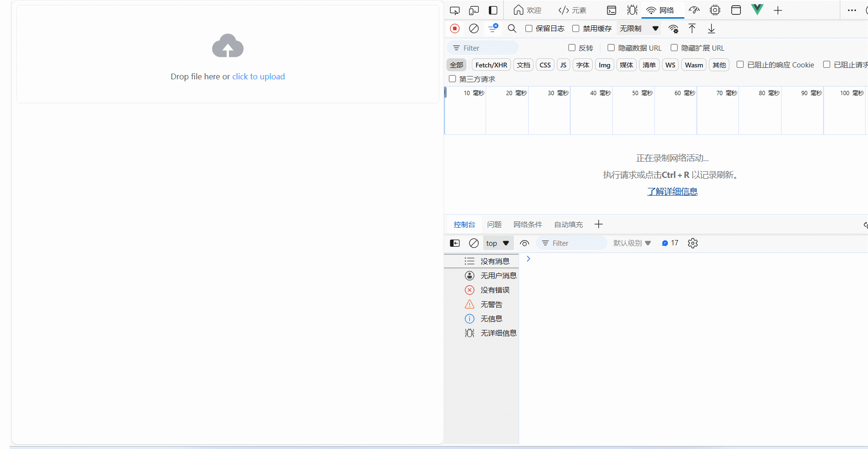Viewport: 868px width, 449px height.
Task: Open the top context dropdown
Action: pyautogui.click(x=498, y=243)
